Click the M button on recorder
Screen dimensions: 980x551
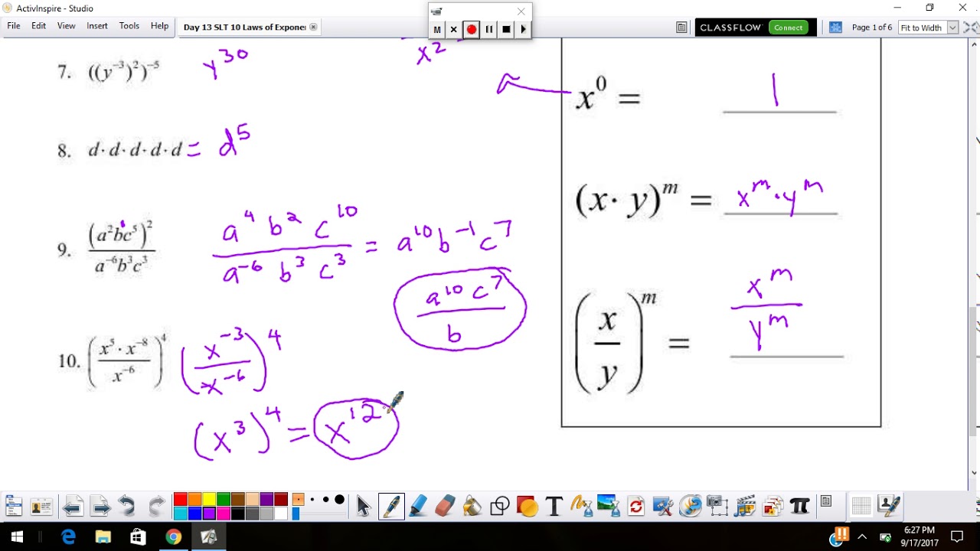(437, 29)
